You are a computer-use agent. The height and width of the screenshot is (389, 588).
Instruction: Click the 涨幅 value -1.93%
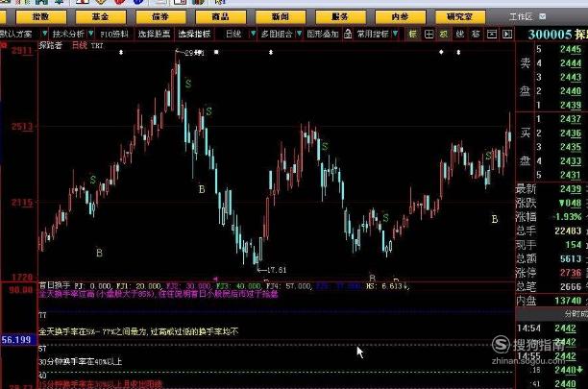point(568,217)
